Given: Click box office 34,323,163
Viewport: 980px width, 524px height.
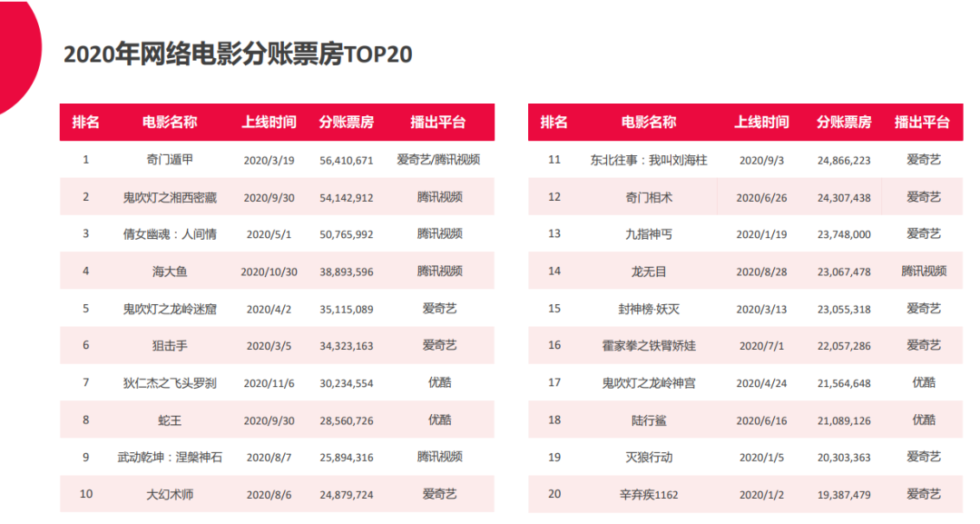Looking at the screenshot, I should point(347,346).
